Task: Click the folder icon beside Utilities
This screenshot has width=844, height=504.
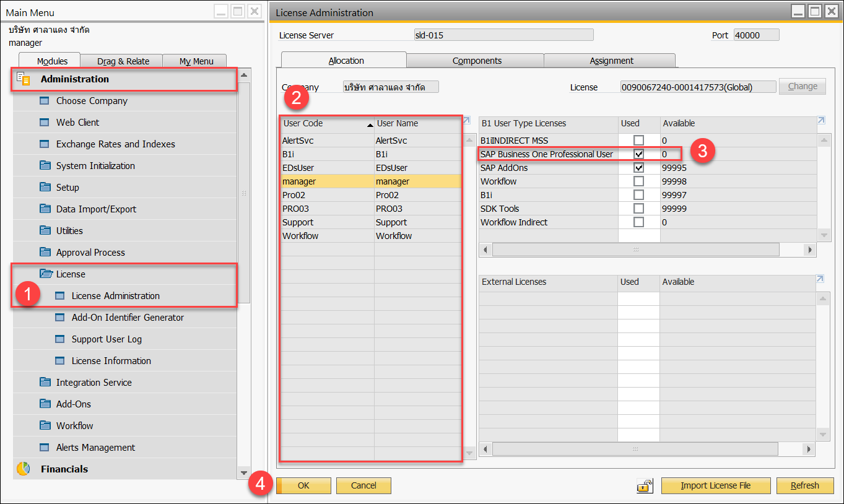Action: coord(45,230)
